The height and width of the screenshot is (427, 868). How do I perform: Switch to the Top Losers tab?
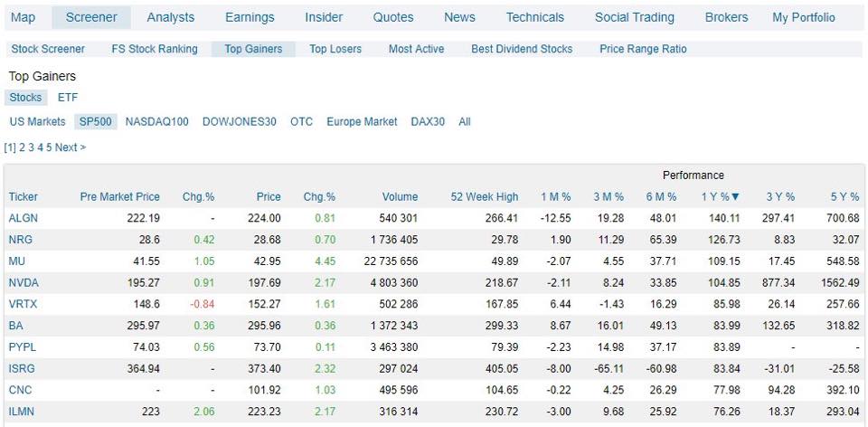click(x=335, y=49)
